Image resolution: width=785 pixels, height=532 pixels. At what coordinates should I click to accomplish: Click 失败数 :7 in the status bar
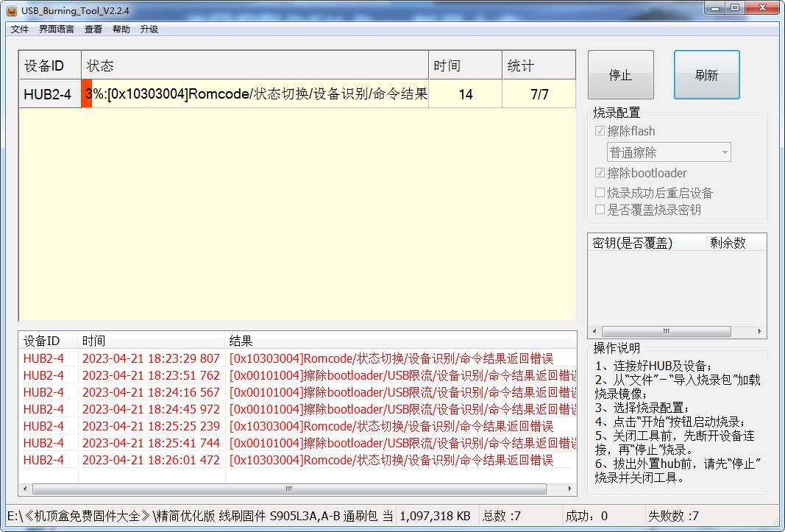click(x=673, y=516)
